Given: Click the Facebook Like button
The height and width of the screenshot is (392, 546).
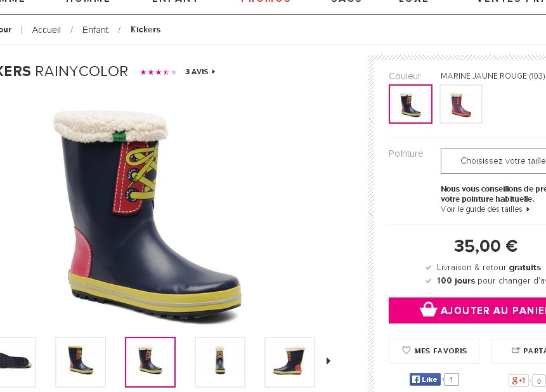Looking at the screenshot, I should [x=425, y=379].
